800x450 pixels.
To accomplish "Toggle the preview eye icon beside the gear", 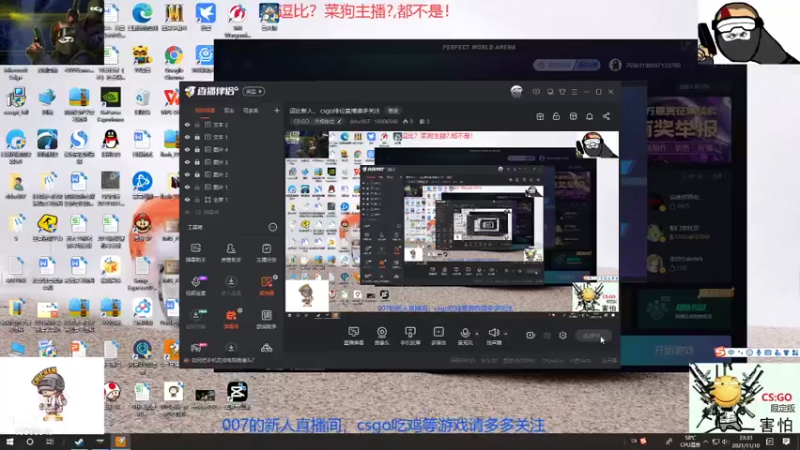I will pos(547,335).
